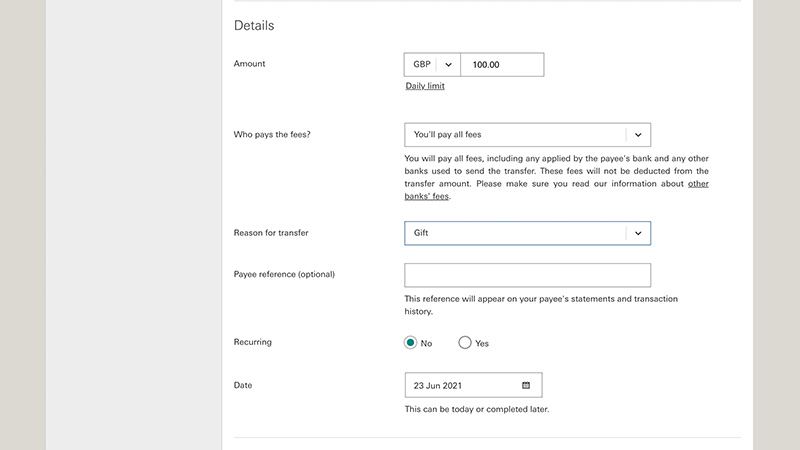Open the Daily limit link
Screen dimensions: 800x450
tap(425, 86)
